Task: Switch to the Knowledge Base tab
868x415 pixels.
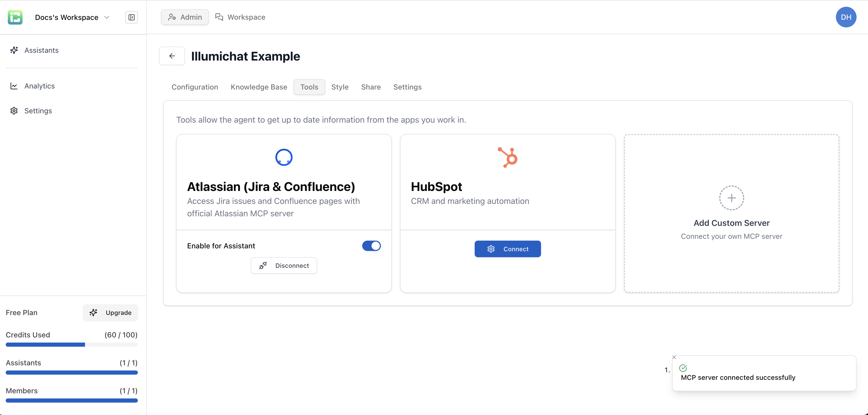Action: 259,87
